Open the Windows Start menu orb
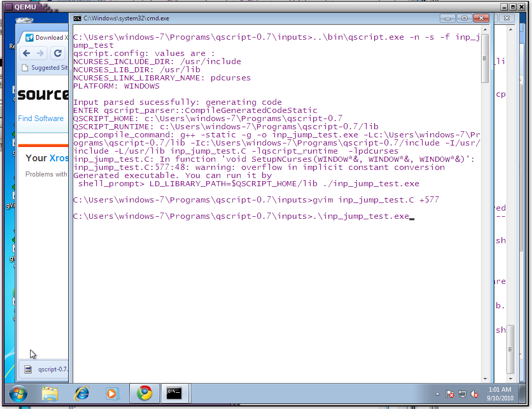 18,393
